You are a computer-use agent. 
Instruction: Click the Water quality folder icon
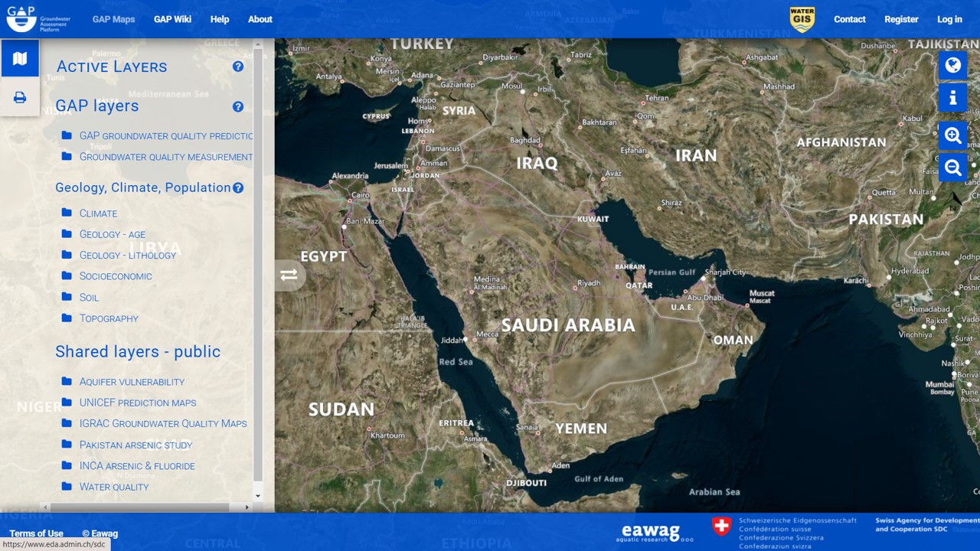[x=67, y=486]
